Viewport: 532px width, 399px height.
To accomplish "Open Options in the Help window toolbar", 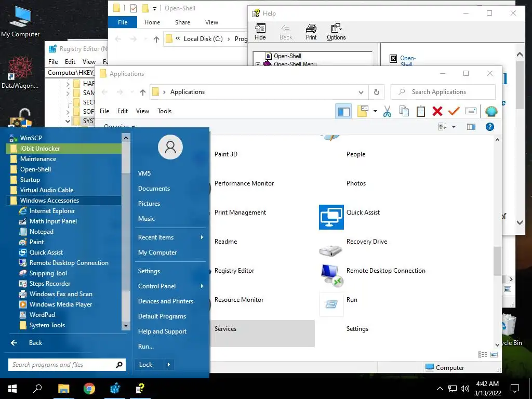I will coord(336,32).
